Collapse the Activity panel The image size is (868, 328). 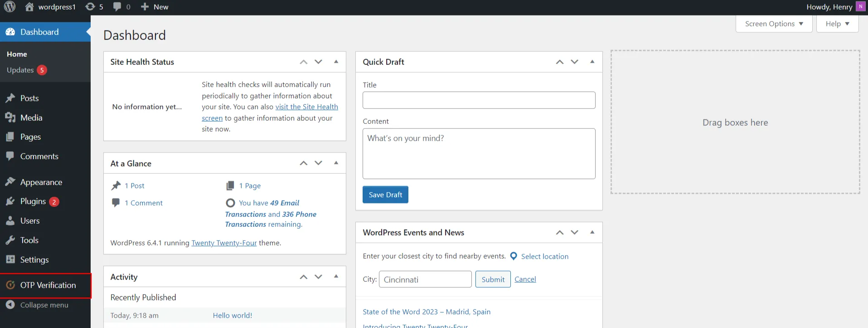coord(336,276)
